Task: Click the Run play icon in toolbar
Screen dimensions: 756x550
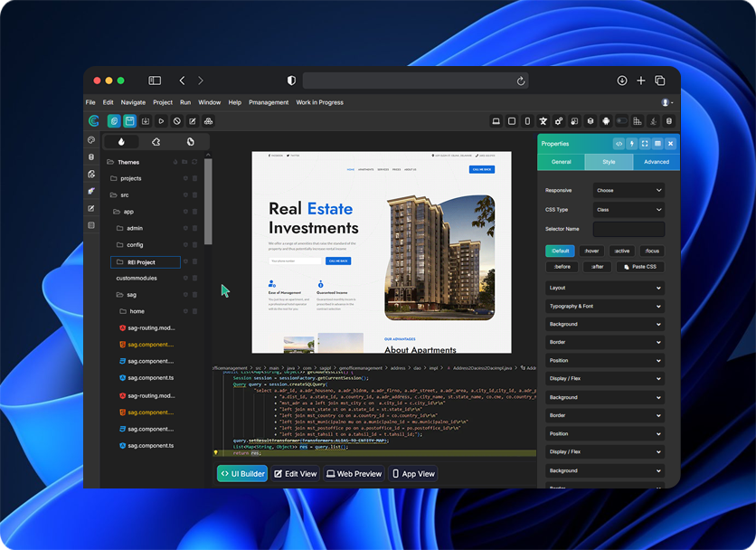Action: [162, 121]
